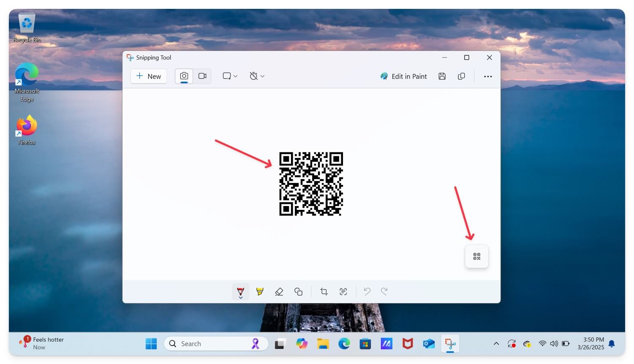The height and width of the screenshot is (364, 634).
Task: Close the Snipping Tool window
Action: click(x=489, y=57)
